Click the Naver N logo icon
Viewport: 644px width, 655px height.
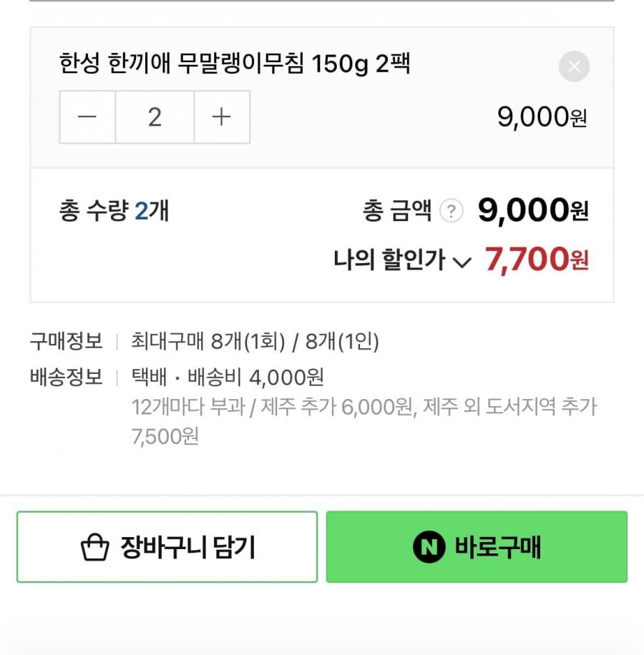429,548
